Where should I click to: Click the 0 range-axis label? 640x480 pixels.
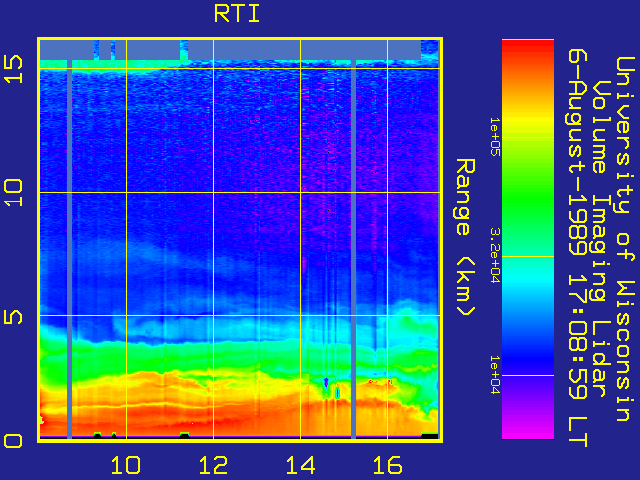point(13,441)
